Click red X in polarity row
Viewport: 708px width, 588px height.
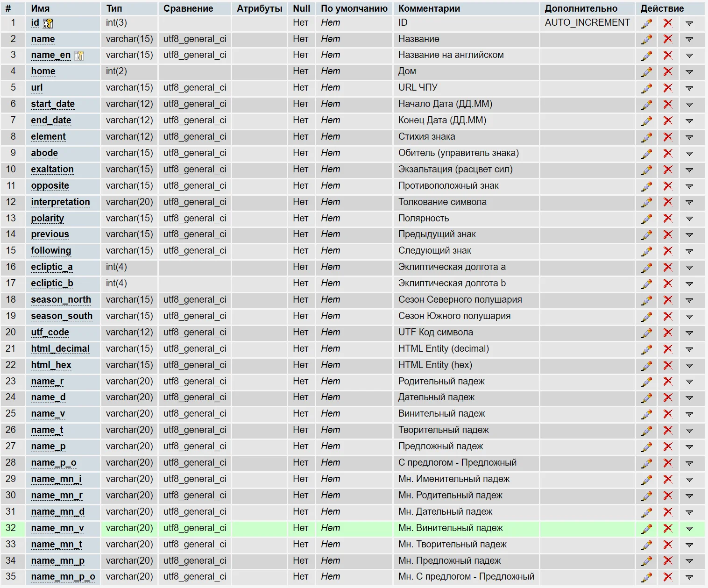click(668, 219)
